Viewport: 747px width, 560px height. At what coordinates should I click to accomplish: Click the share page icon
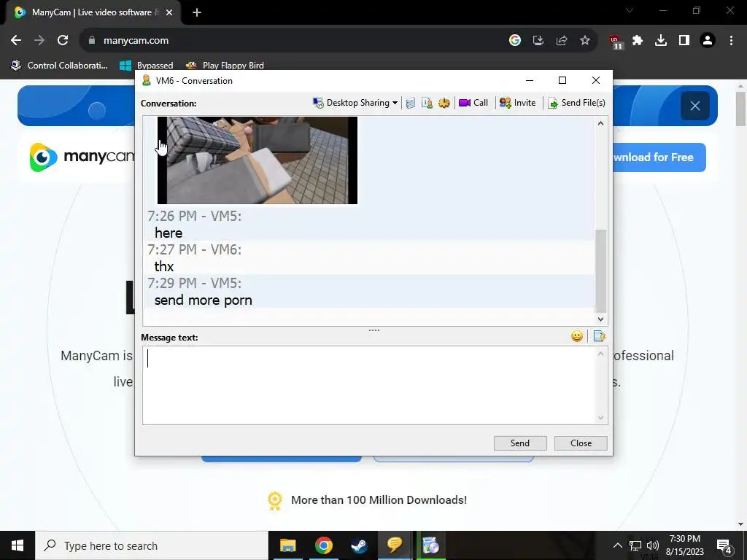[562, 41]
